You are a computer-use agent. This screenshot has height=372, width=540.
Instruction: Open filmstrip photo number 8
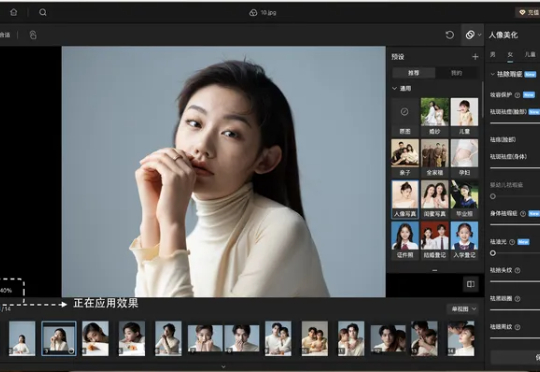(x=242, y=338)
